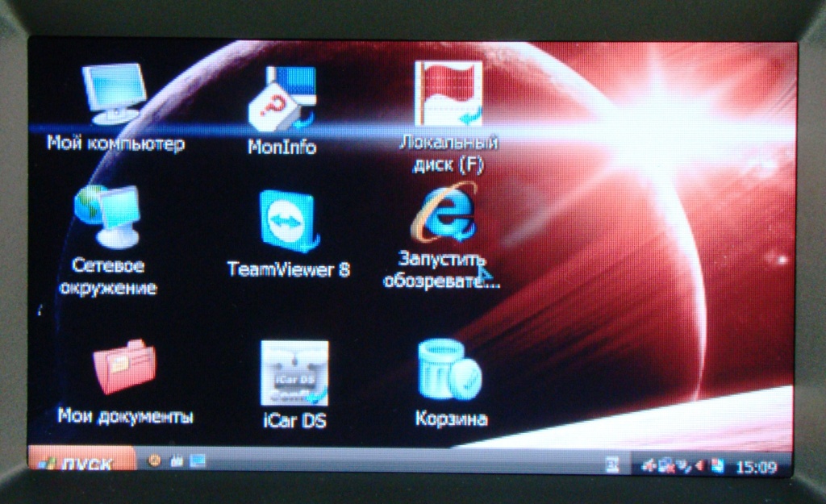The image size is (826, 504).
Task: Click the network computers tray icon
Action: pyautogui.click(x=665, y=465)
